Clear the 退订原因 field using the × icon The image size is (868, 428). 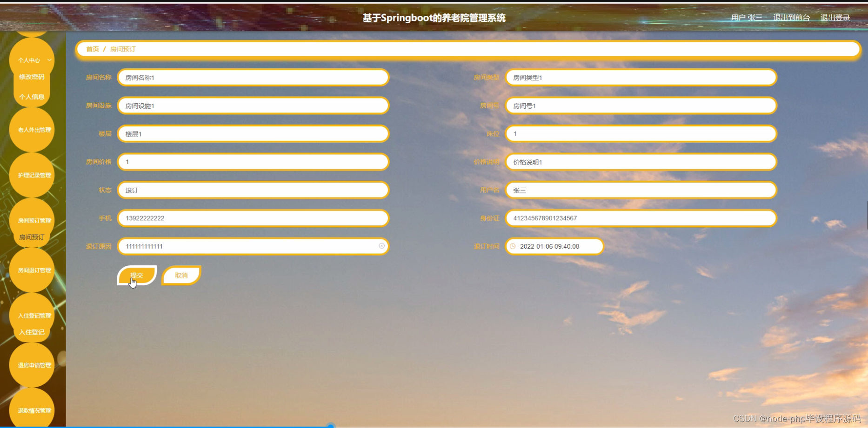coord(382,246)
